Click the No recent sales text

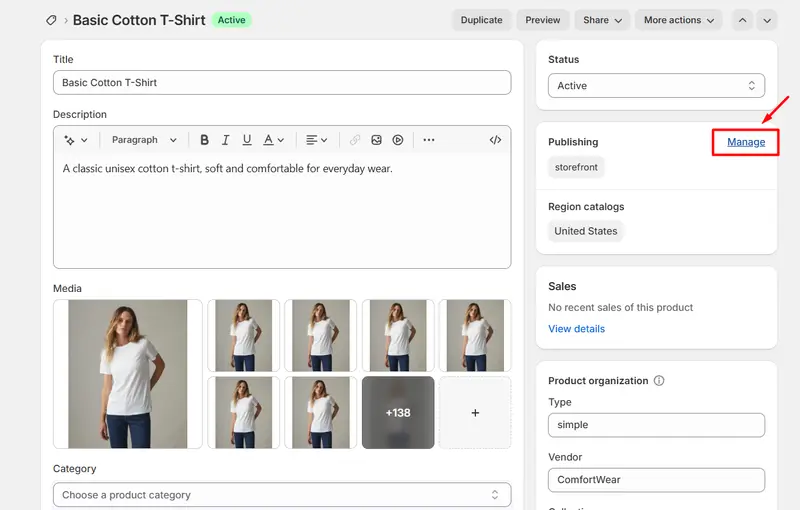[x=620, y=308]
